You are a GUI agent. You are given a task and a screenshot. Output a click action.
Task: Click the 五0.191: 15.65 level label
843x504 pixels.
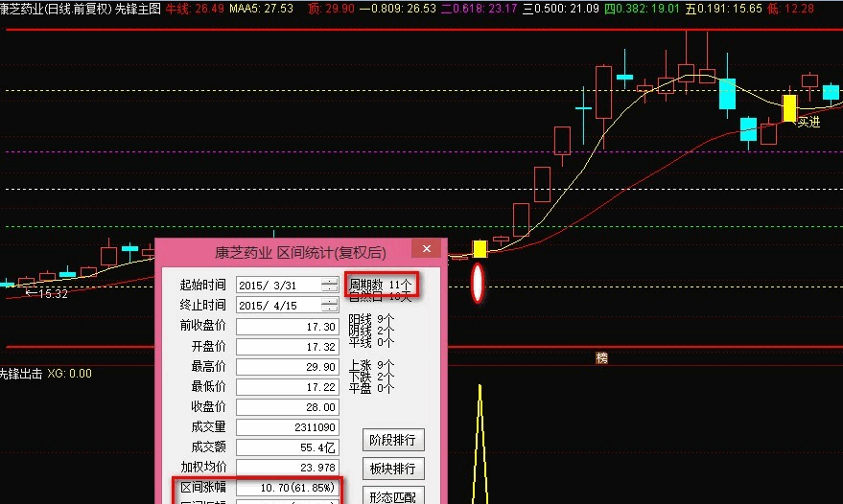pyautogui.click(x=724, y=9)
